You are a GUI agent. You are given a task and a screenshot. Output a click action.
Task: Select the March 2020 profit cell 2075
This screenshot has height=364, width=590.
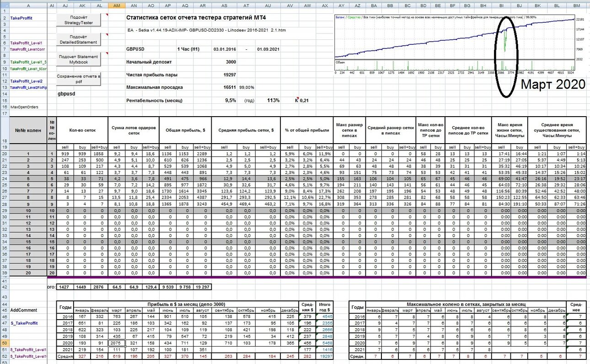pos(116,343)
